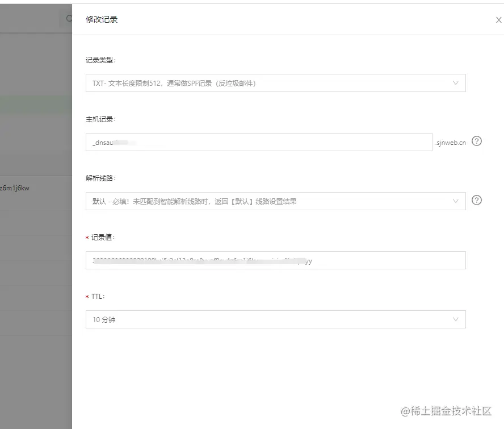Click the search icon in background page

pos(69,19)
